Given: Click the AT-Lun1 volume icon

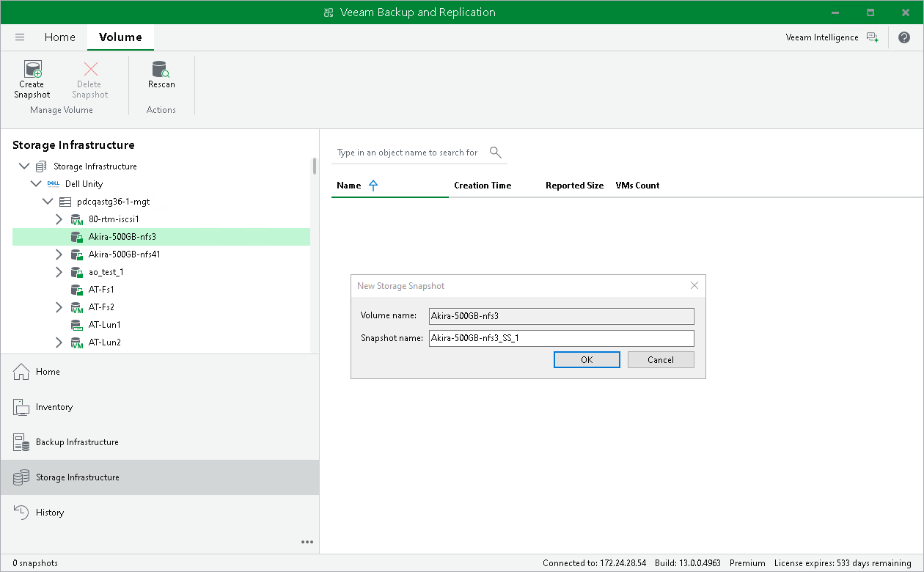Looking at the screenshot, I should tap(76, 325).
